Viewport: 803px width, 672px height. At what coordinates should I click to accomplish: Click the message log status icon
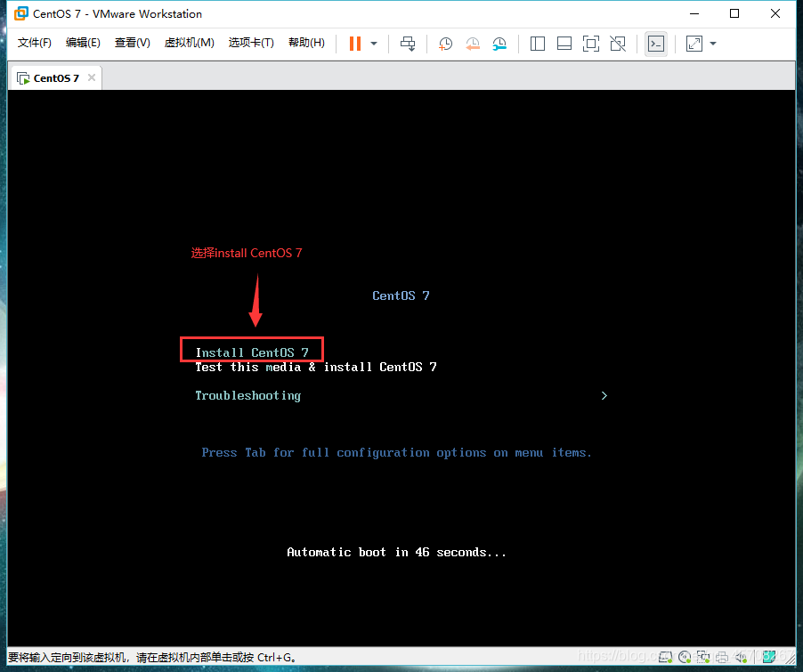coord(768,657)
